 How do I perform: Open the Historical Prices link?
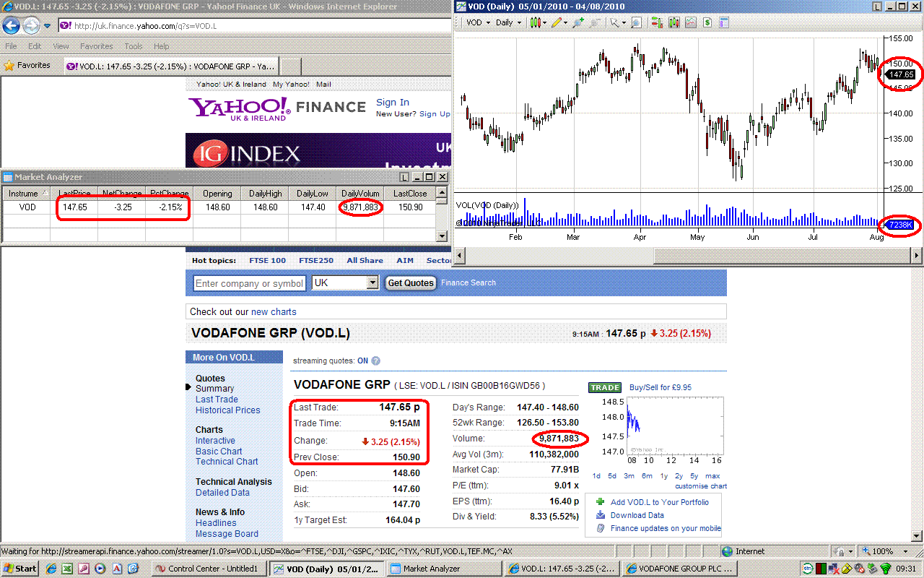click(x=228, y=410)
